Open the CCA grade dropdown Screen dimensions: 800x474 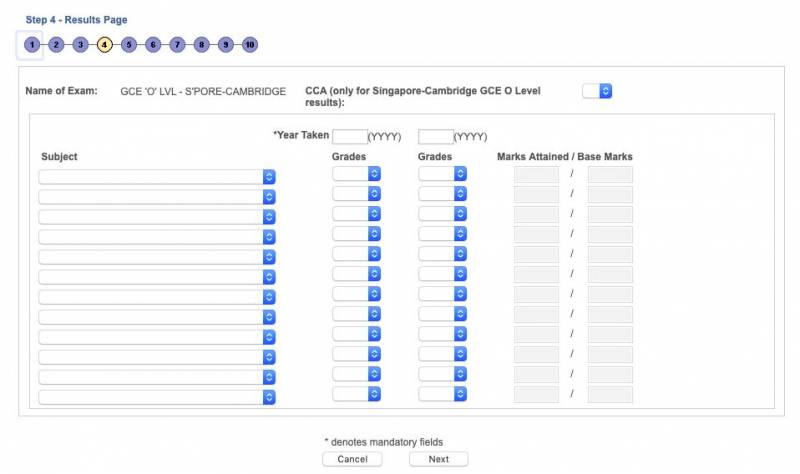(x=597, y=91)
